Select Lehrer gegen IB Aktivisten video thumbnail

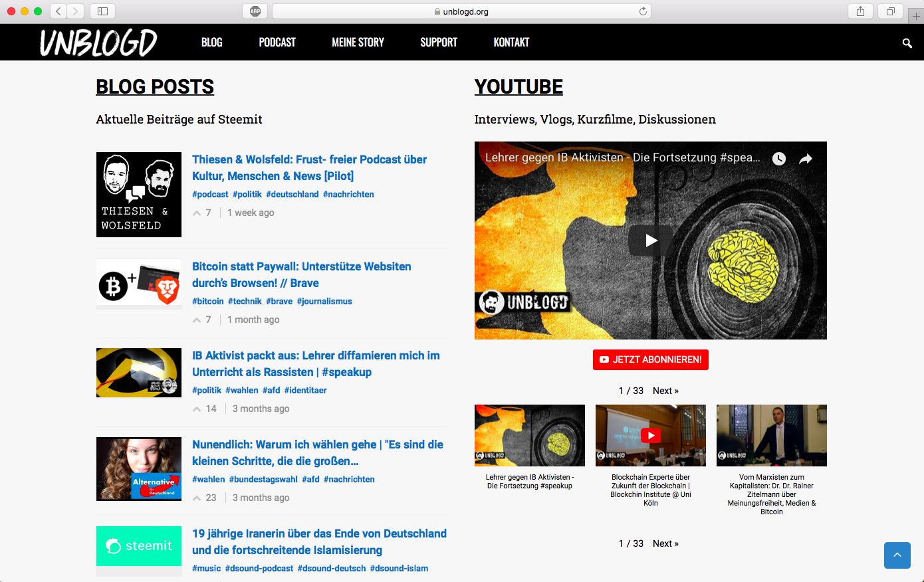[530, 435]
